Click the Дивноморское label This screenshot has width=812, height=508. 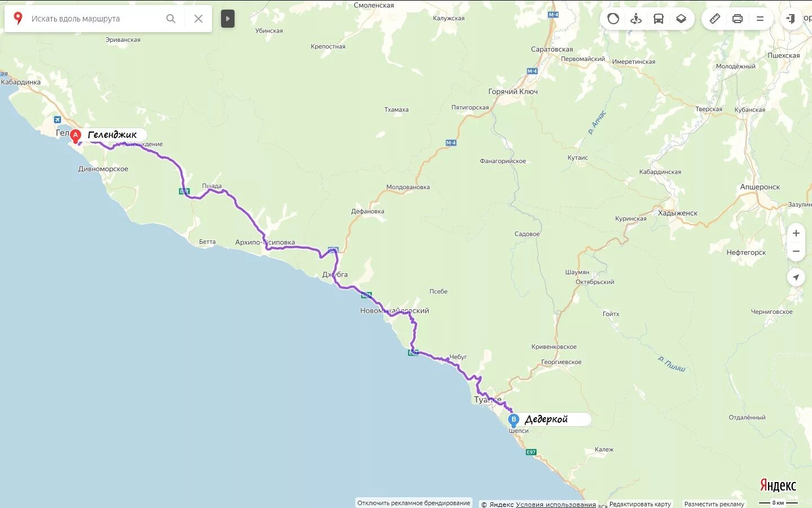click(x=103, y=169)
